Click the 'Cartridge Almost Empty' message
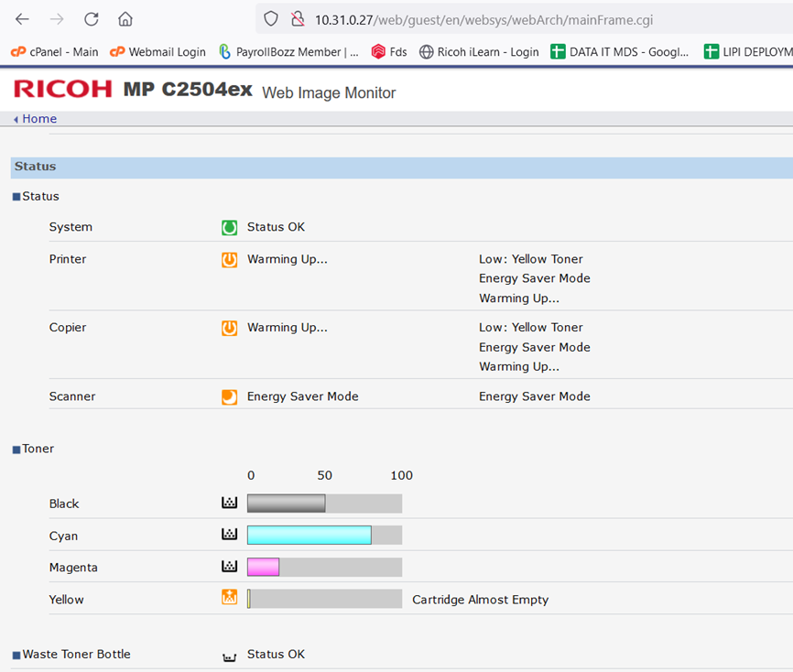793x672 pixels. click(x=481, y=600)
